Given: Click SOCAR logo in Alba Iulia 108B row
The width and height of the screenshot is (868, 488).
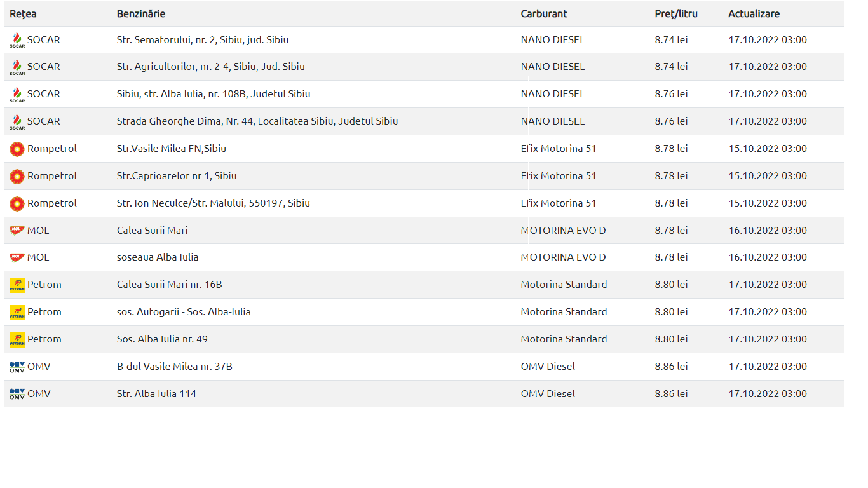Looking at the screenshot, I should [17, 94].
